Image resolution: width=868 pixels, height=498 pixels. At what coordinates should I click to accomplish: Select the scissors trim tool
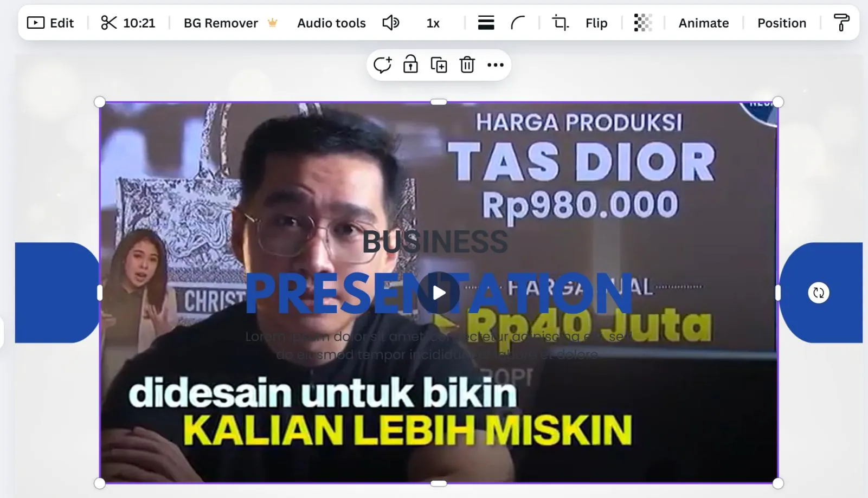click(108, 23)
